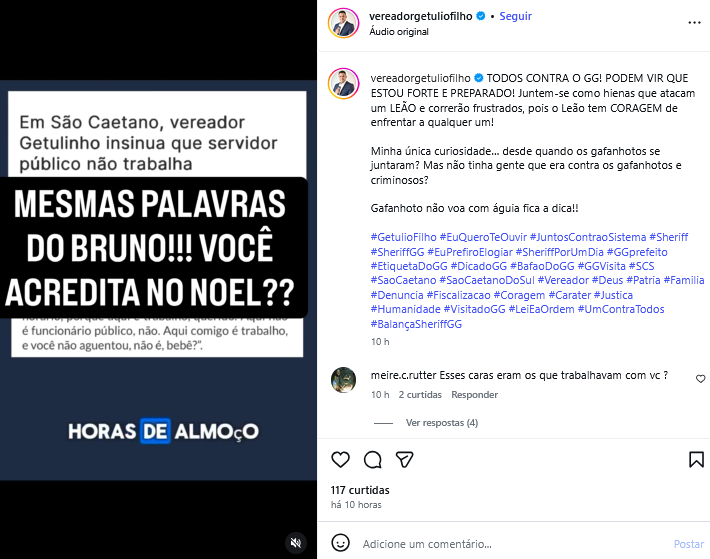
Task: Like meire.c.rutter's comment heart
Action: coord(700,379)
